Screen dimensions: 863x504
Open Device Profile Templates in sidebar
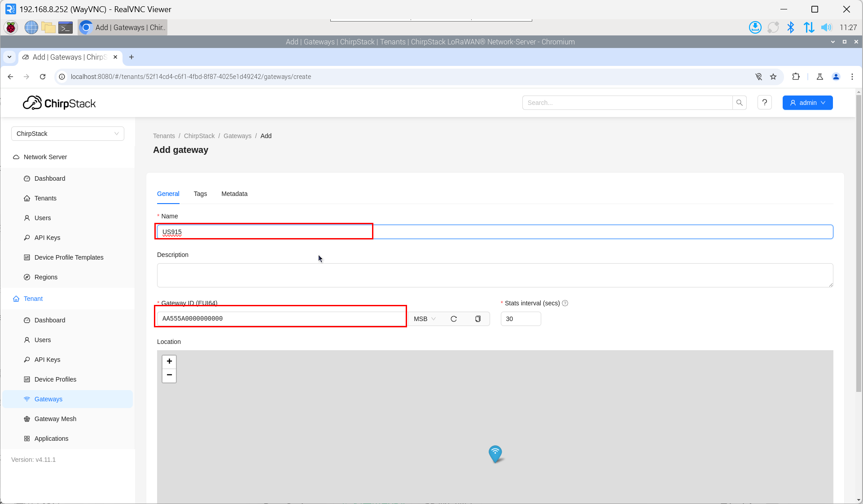(69, 257)
